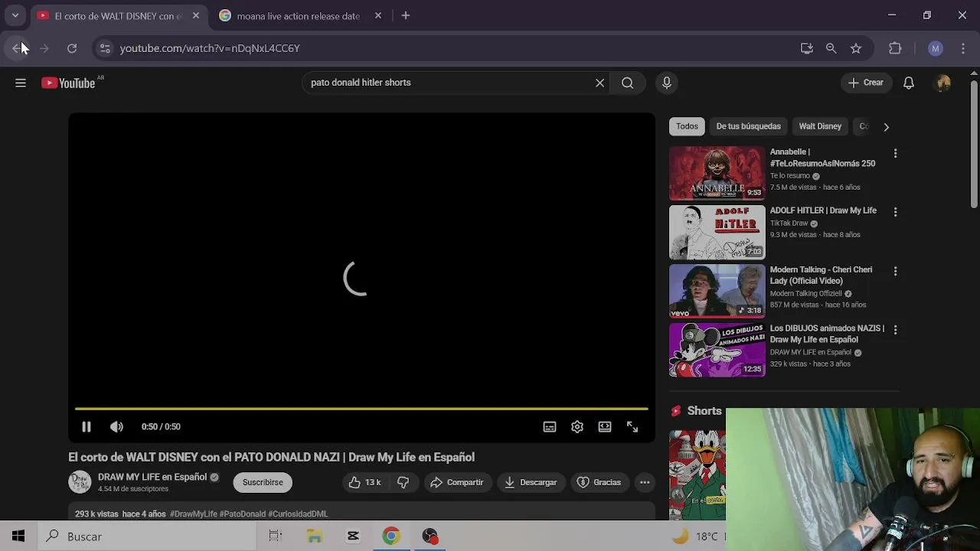Viewport: 980px width, 551px height.
Task: Close the moana live action release date tab
Action: coord(377,15)
